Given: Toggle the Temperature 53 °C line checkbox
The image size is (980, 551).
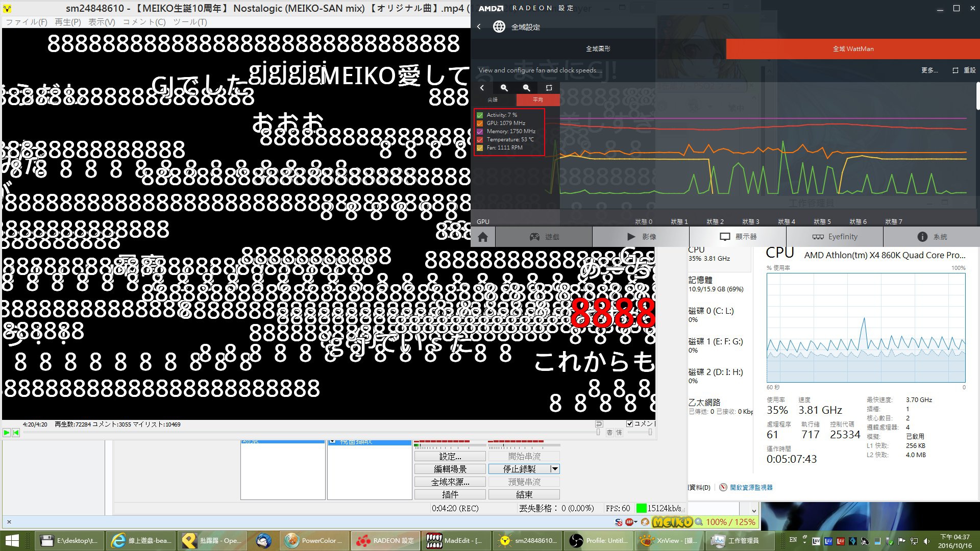Looking at the screenshot, I should point(480,140).
